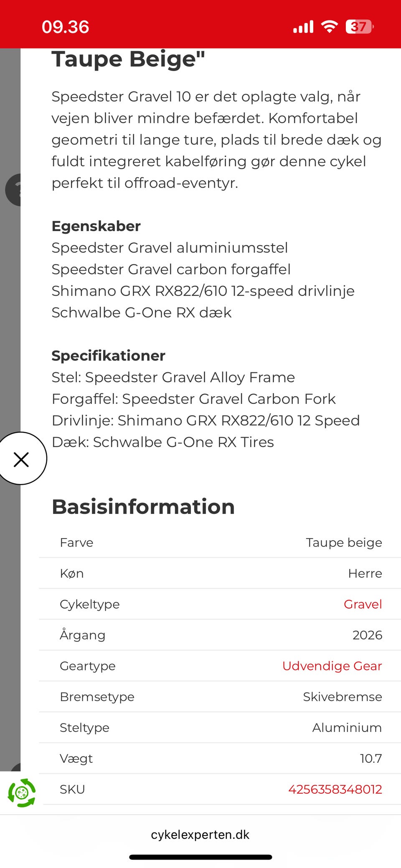
Task: Tap the Basisinformation heading
Action: pos(143,507)
